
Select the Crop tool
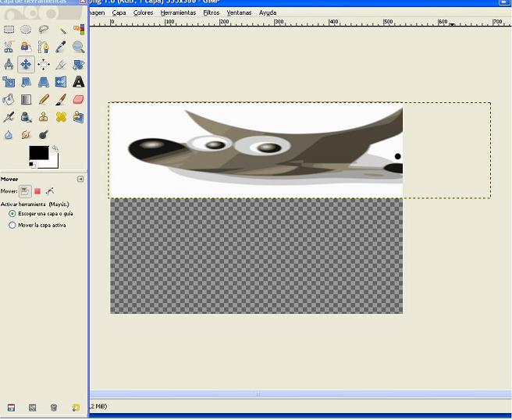61,64
